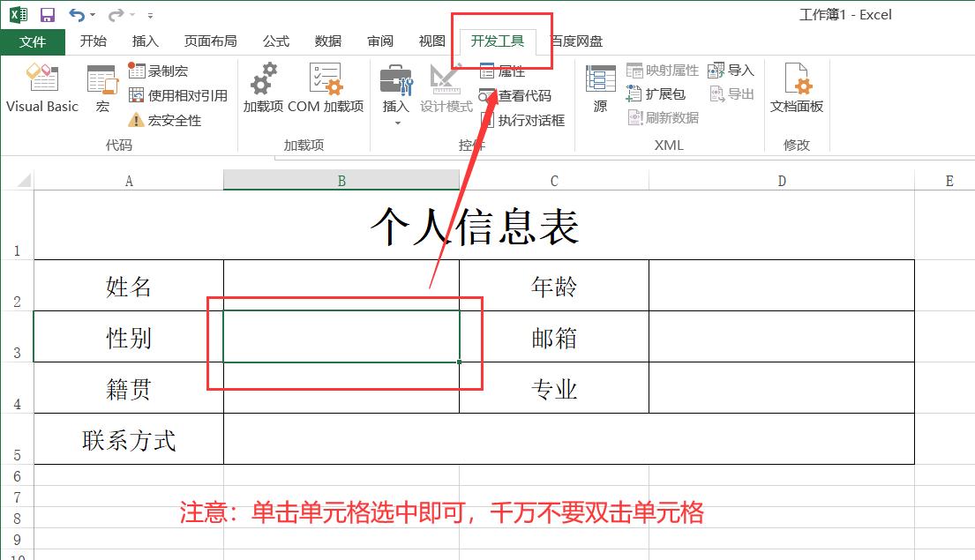Viewport: 975px width, 560px height.
Task: Select row 3 header
Action: coord(17,336)
